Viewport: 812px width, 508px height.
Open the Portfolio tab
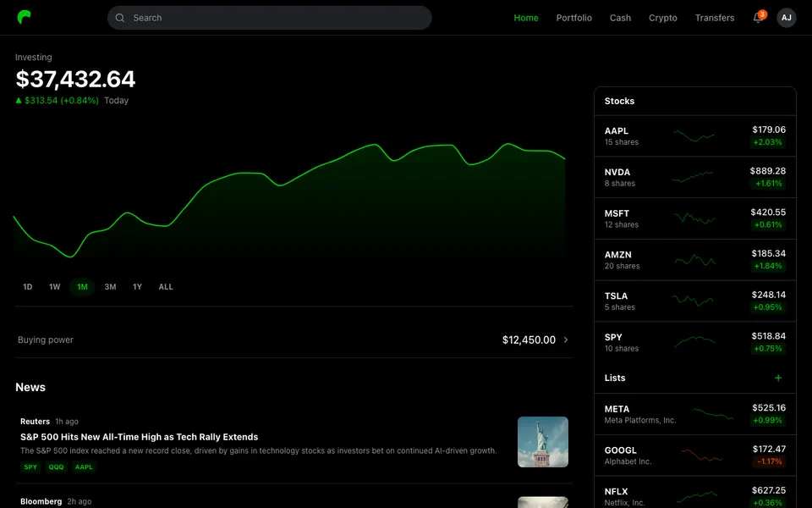[573, 18]
